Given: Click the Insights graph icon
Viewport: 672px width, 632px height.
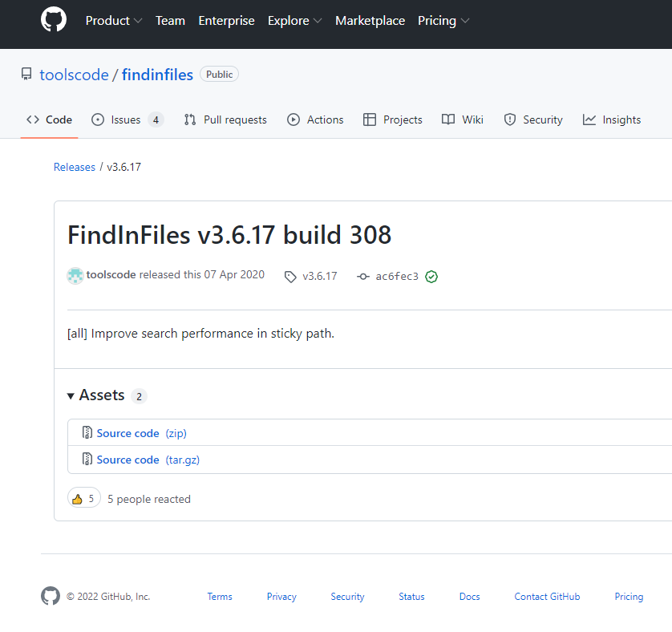Looking at the screenshot, I should (x=589, y=120).
